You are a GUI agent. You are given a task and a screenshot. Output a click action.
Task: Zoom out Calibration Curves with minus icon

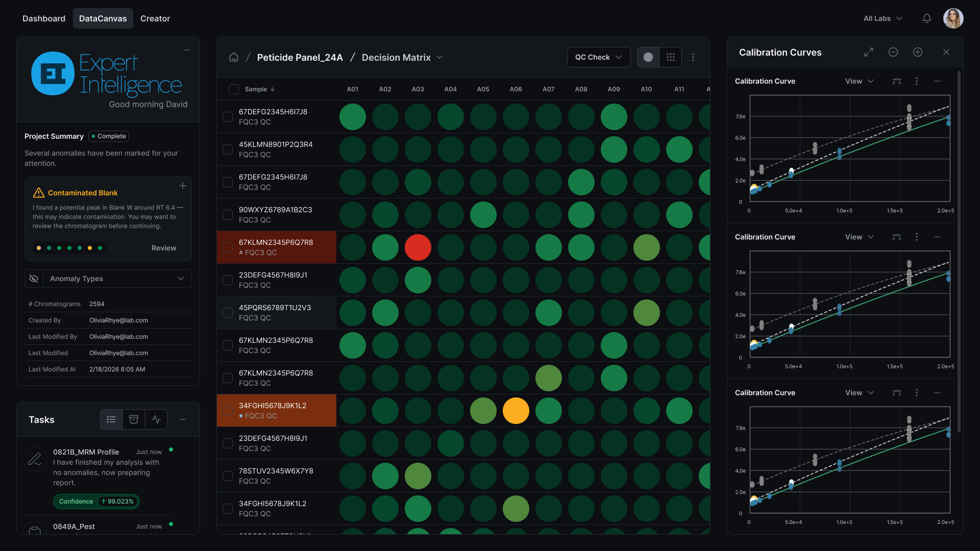tap(893, 52)
